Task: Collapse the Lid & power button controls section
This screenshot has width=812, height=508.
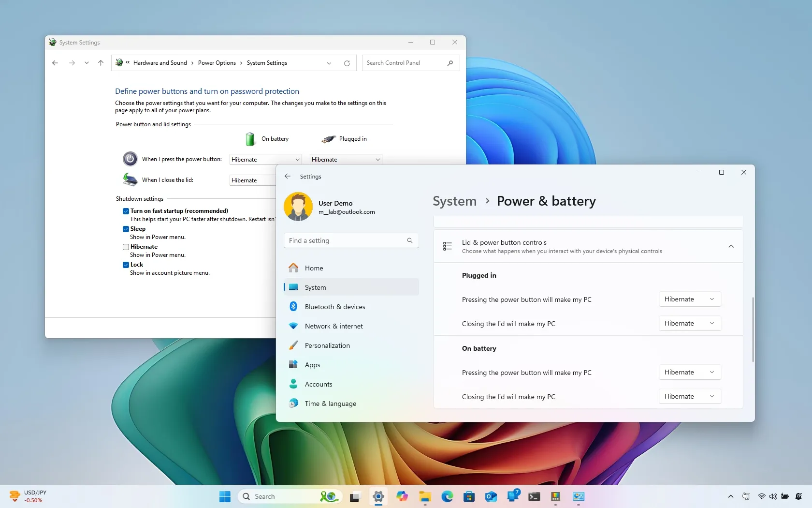Action: 731,246
